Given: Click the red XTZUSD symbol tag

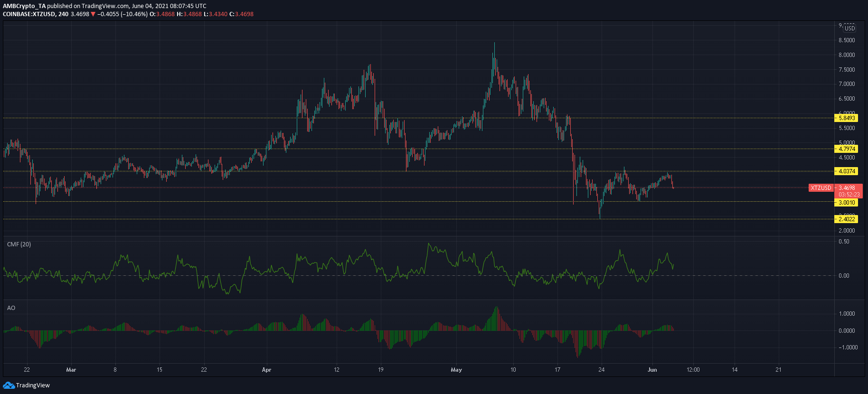Looking at the screenshot, I should tap(821, 188).
